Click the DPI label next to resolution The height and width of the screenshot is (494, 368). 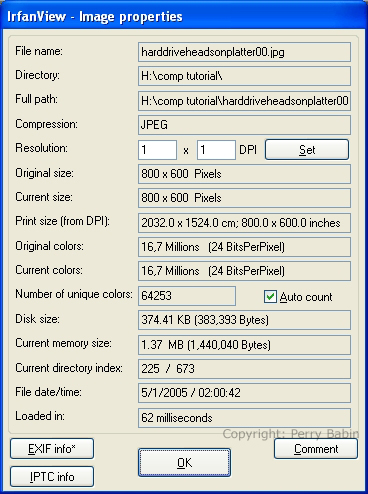(248, 150)
